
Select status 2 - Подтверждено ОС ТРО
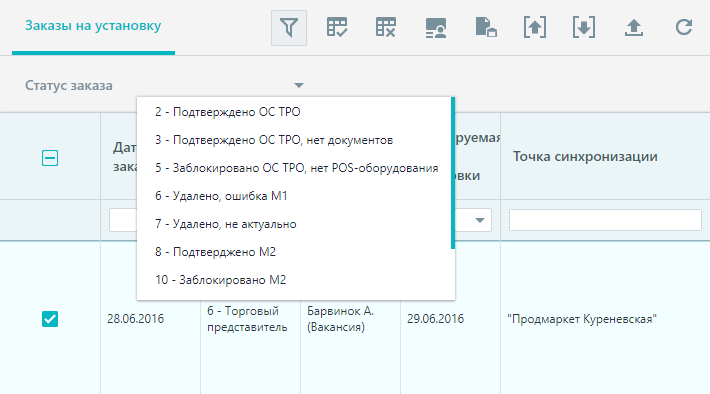click(228, 112)
